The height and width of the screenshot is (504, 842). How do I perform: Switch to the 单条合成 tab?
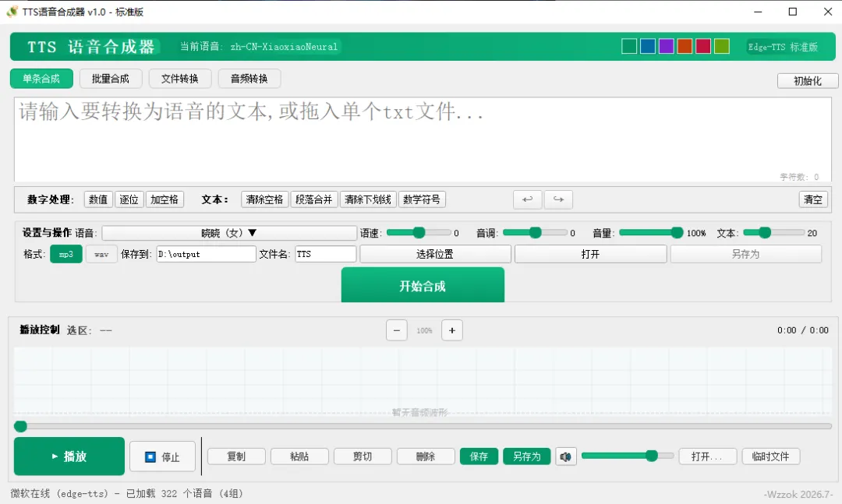click(x=41, y=79)
